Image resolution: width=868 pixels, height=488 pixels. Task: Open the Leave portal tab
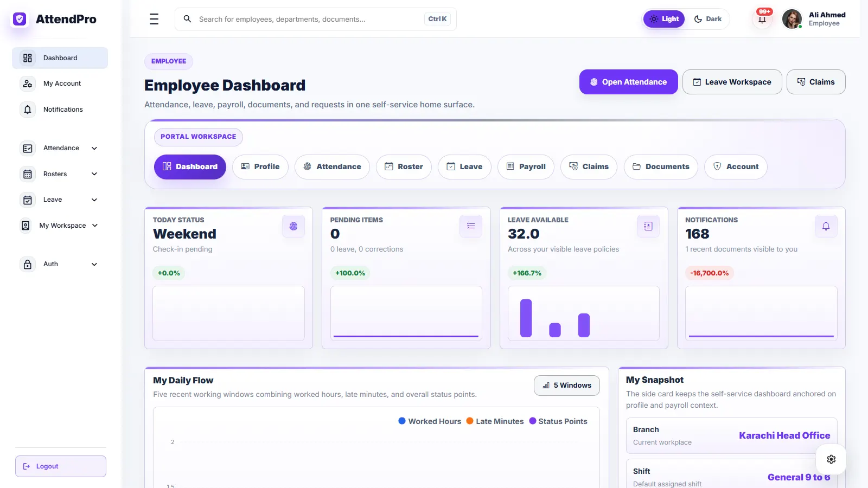(x=464, y=167)
